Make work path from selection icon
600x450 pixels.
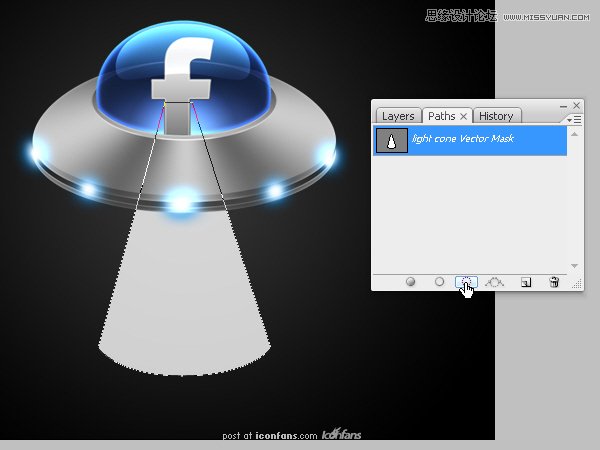click(x=494, y=282)
